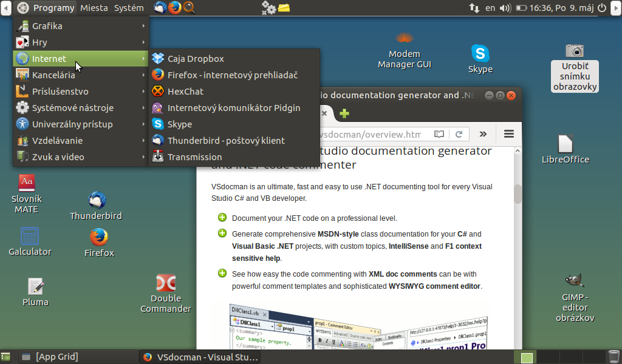The image size is (622, 364).
Task: Switch to the second workspace
Action: point(548,357)
